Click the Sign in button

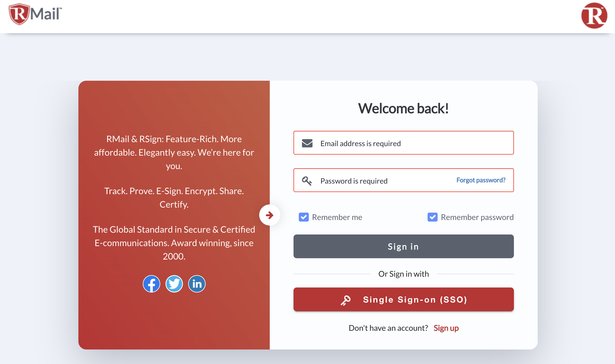click(404, 246)
